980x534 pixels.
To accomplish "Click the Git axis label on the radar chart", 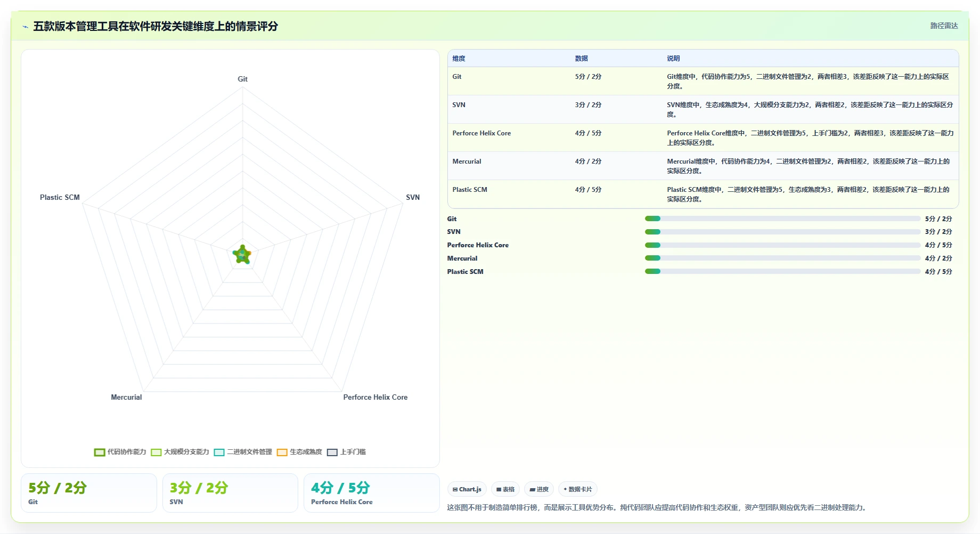I will [x=242, y=79].
